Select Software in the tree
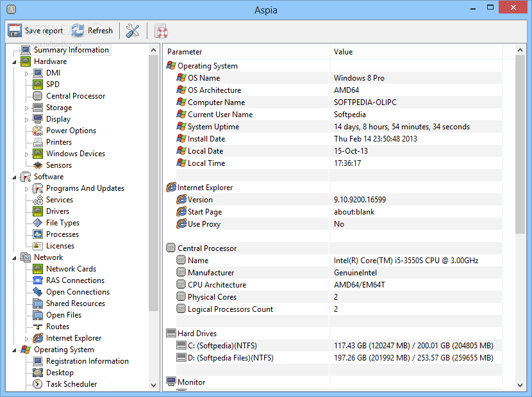Image resolution: width=532 pixels, height=397 pixels. coord(49,177)
